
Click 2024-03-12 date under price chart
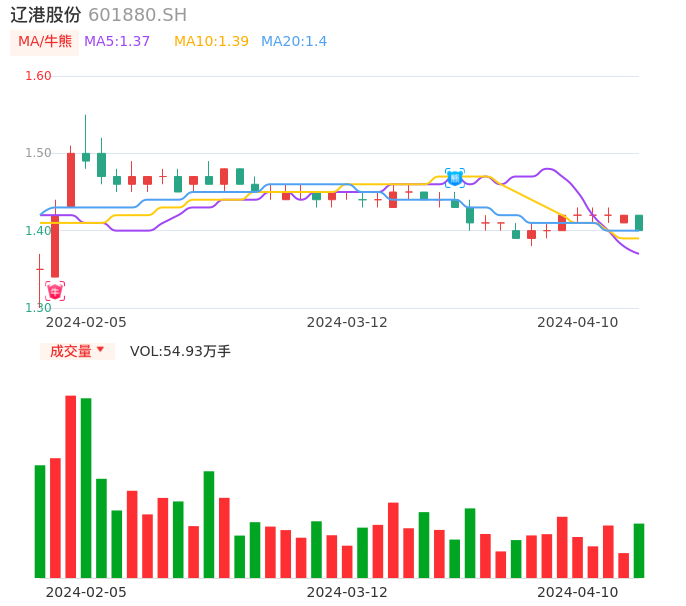click(347, 322)
